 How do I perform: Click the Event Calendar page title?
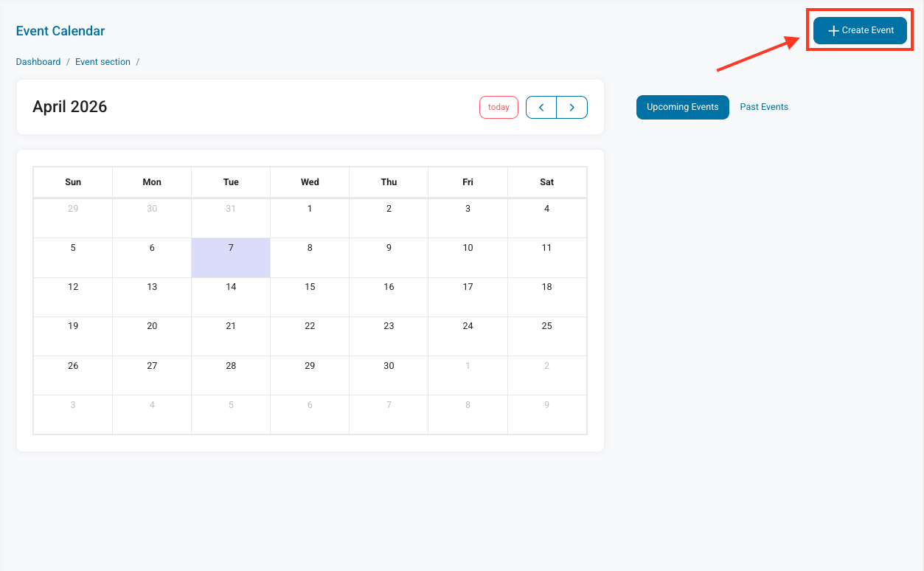tap(60, 31)
